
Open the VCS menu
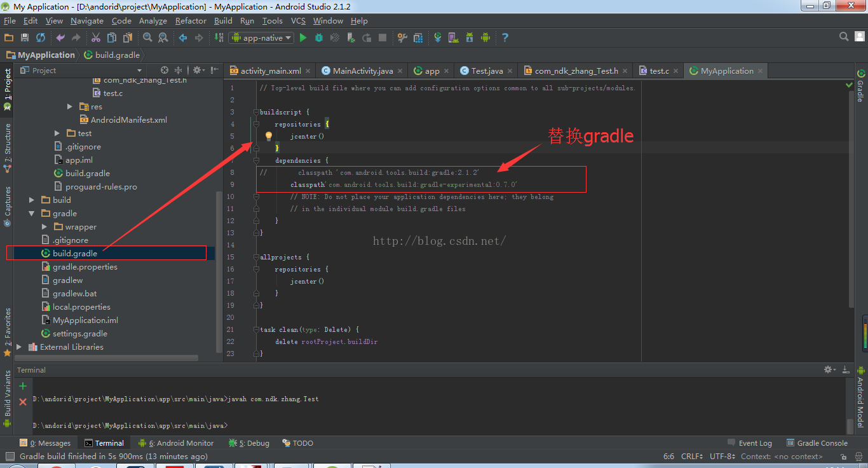tap(298, 21)
